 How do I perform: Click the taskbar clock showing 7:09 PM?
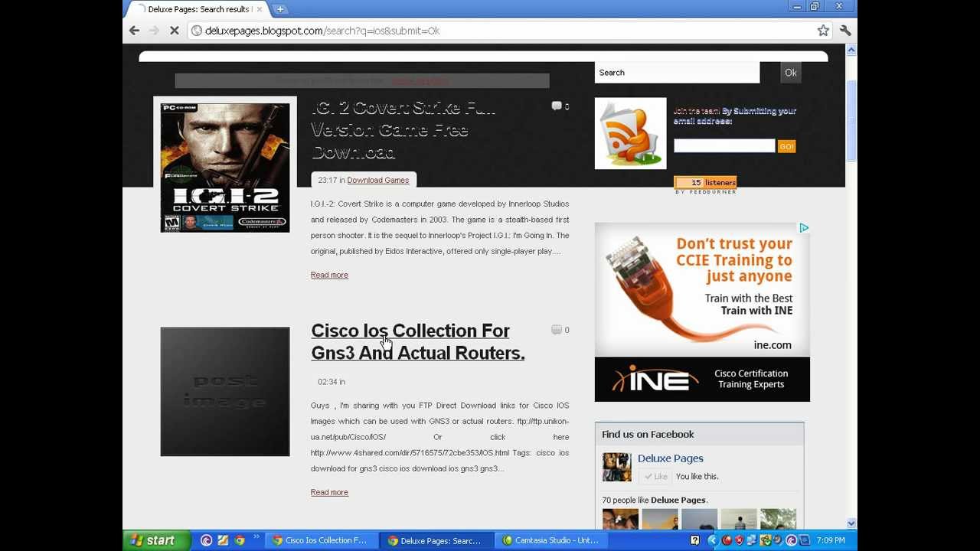tap(831, 540)
